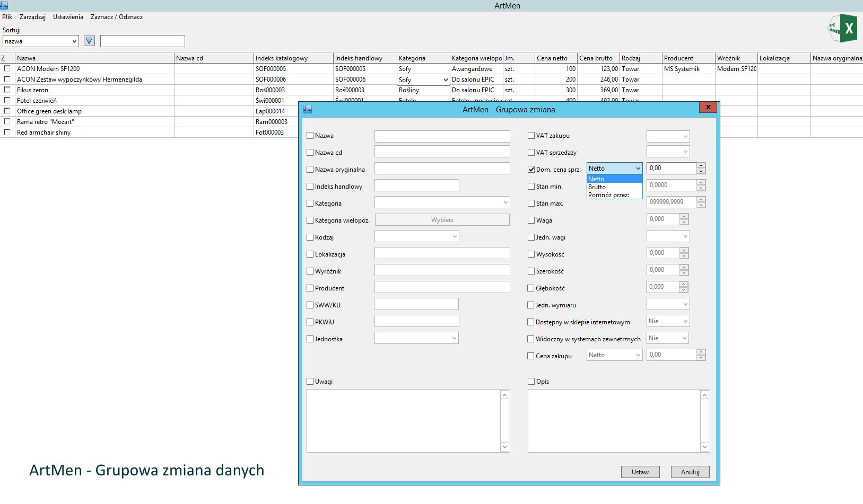Screen dimensions: 863x504
Task: Click the Lokalizacja text field in dialog
Action: point(442,253)
